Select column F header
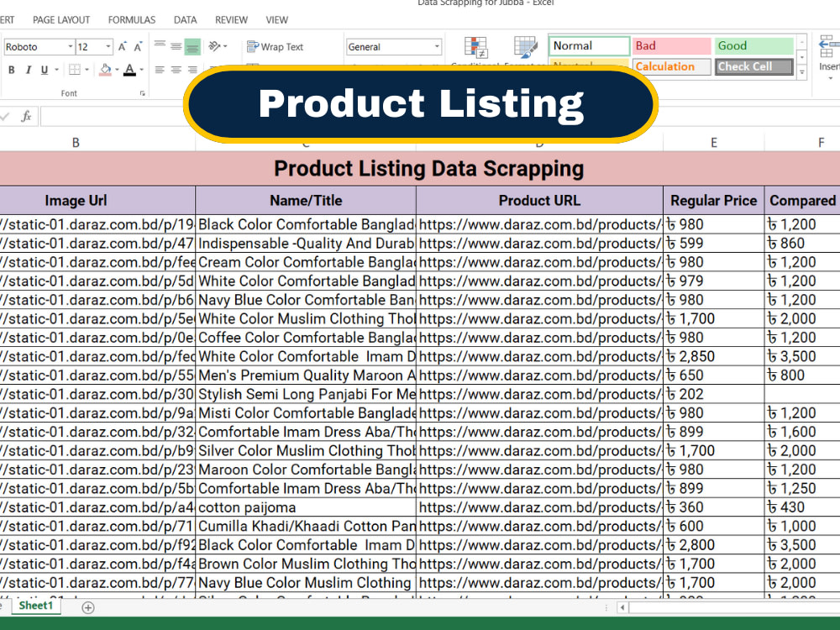The width and height of the screenshot is (840, 630). click(821, 143)
